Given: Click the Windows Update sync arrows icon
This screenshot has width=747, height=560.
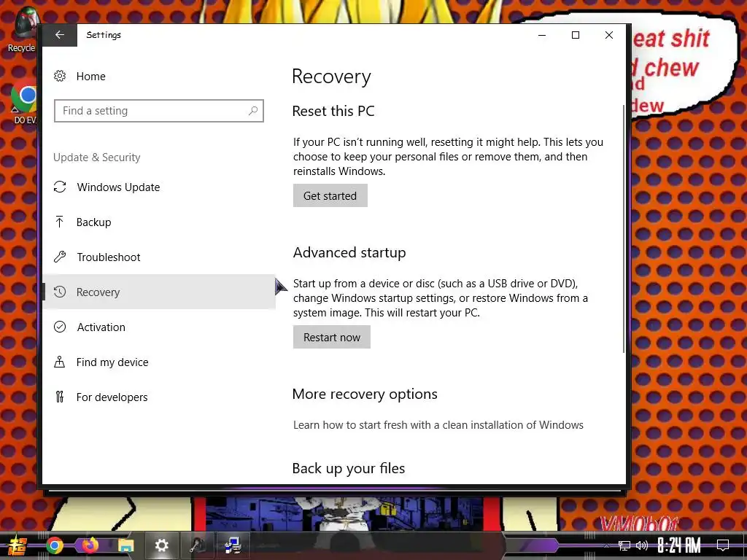Looking at the screenshot, I should [x=60, y=187].
